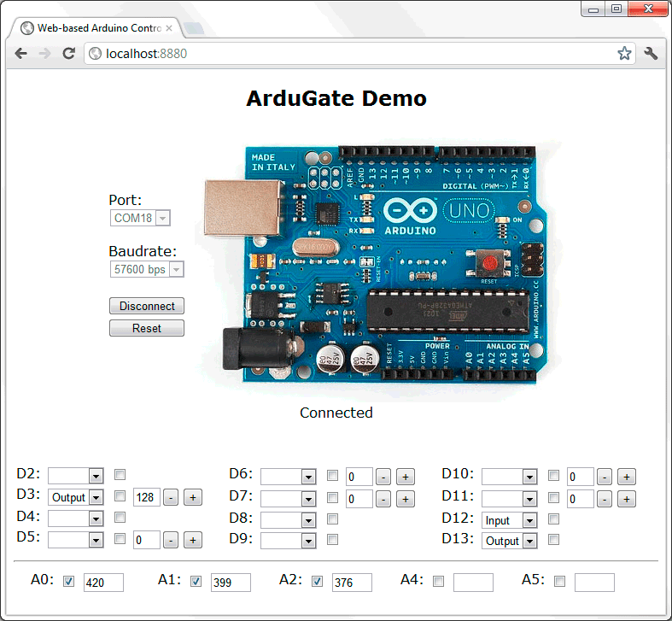Screen dimensions: 672x621
Task: Toggle the D13 checkbox
Action: click(x=553, y=539)
